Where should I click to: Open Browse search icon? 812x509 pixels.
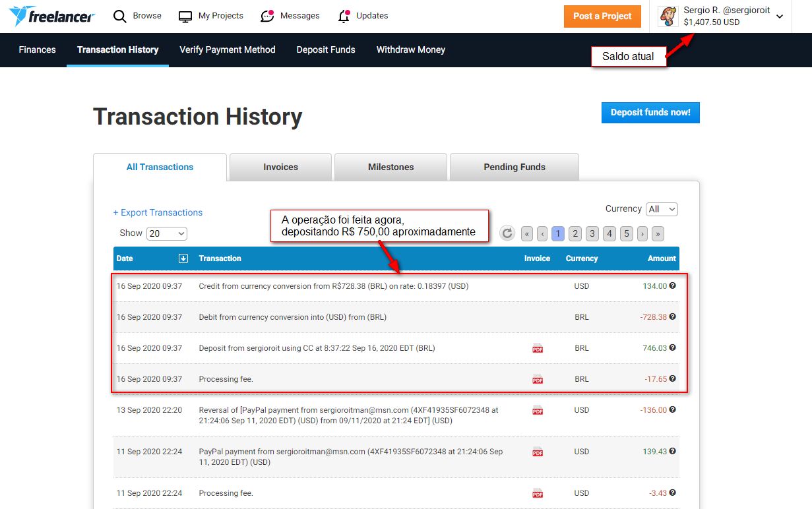[119, 16]
